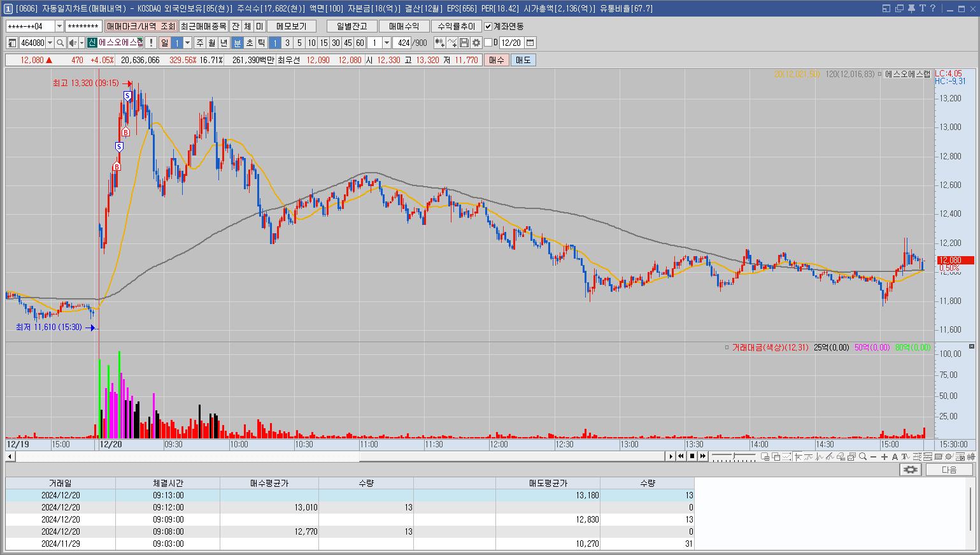Click the chart-line-plus icon in top toolbar
This screenshot has height=555, width=980.
[452, 43]
